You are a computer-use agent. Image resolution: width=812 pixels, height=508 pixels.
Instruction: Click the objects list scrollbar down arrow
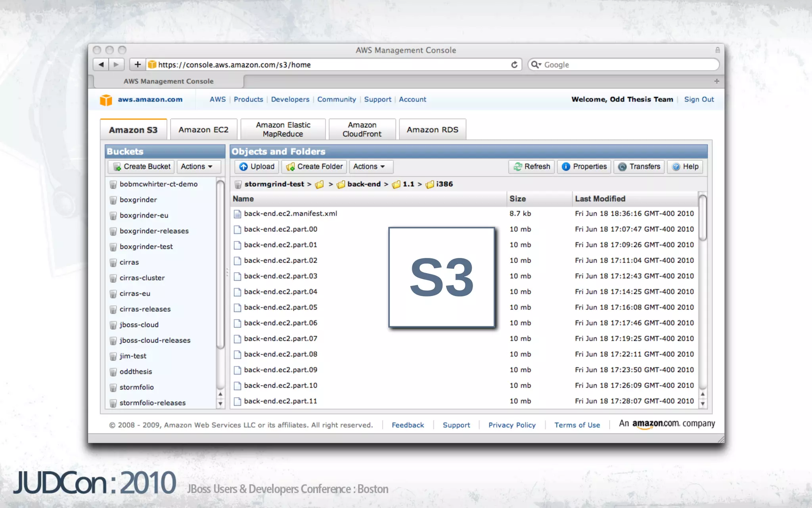703,404
